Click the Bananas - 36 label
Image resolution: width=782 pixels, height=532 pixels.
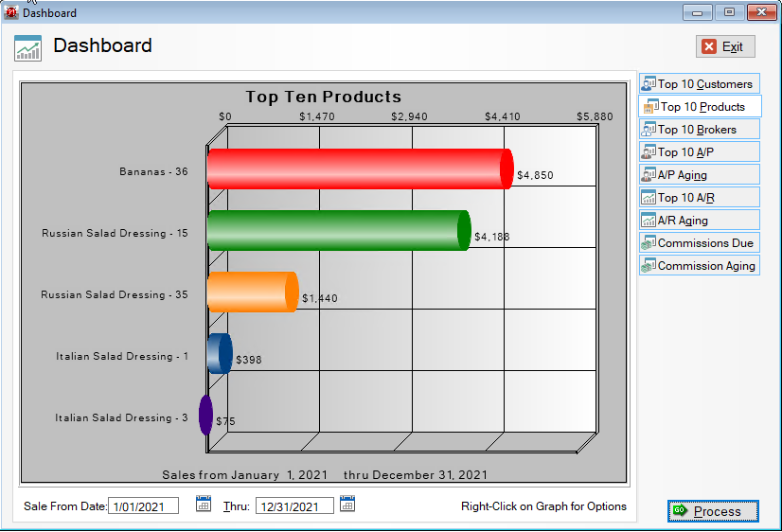pos(153,171)
